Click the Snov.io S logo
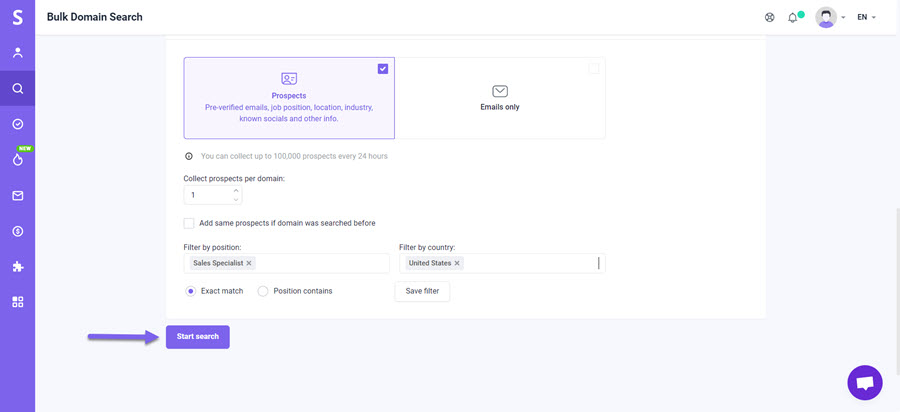 pos(17,17)
